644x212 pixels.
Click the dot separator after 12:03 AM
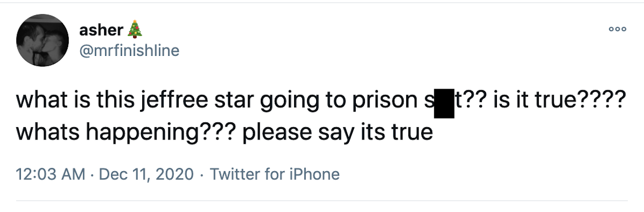click(x=92, y=174)
